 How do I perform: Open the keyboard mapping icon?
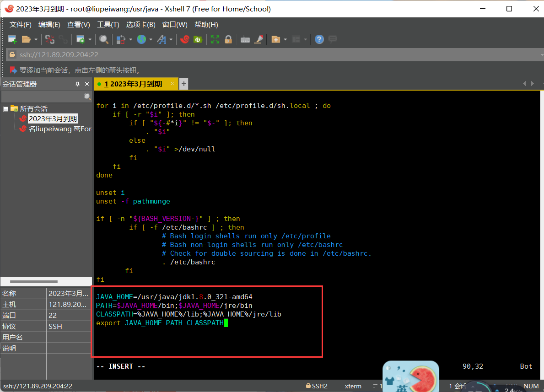245,40
